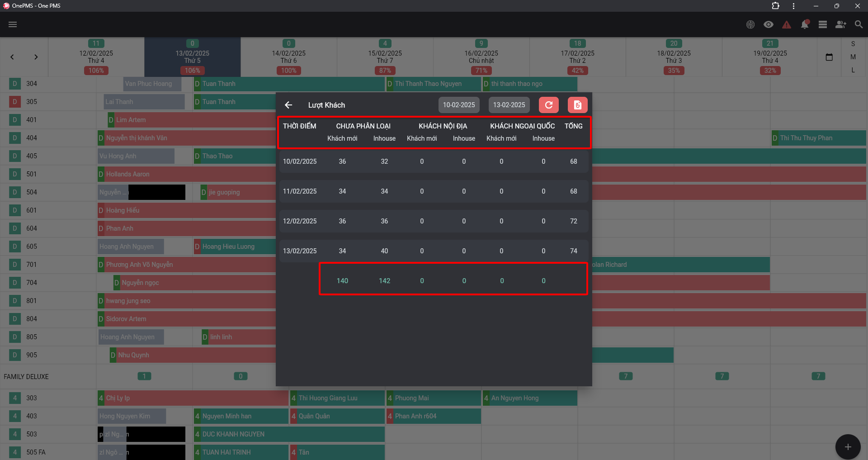This screenshot has width=868, height=460.
Task: Click the 4 status badge for room 503
Action: 15,434
